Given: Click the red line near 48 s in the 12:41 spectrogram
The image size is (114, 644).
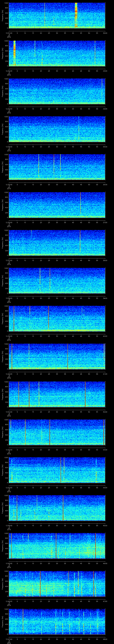Looking at the screenshot, I should click(x=85, y=394).
